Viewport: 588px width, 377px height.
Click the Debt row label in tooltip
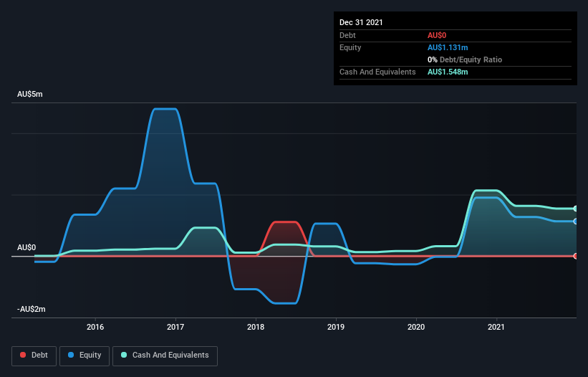pyautogui.click(x=347, y=35)
